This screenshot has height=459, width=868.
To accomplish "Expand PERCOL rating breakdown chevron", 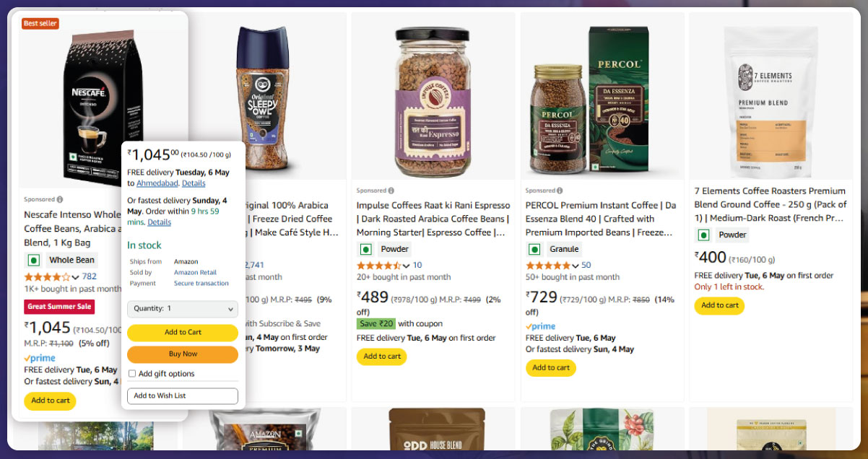I will tap(575, 266).
